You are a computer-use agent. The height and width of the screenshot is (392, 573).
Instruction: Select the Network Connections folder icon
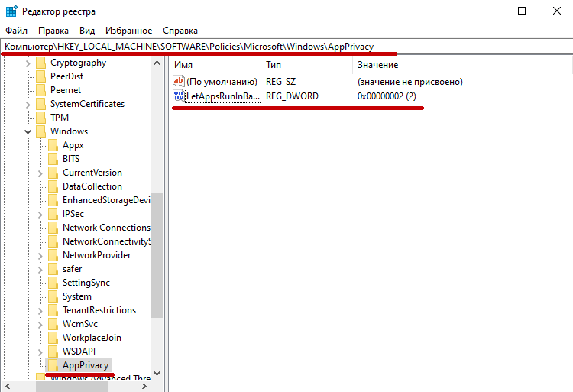tap(53, 228)
